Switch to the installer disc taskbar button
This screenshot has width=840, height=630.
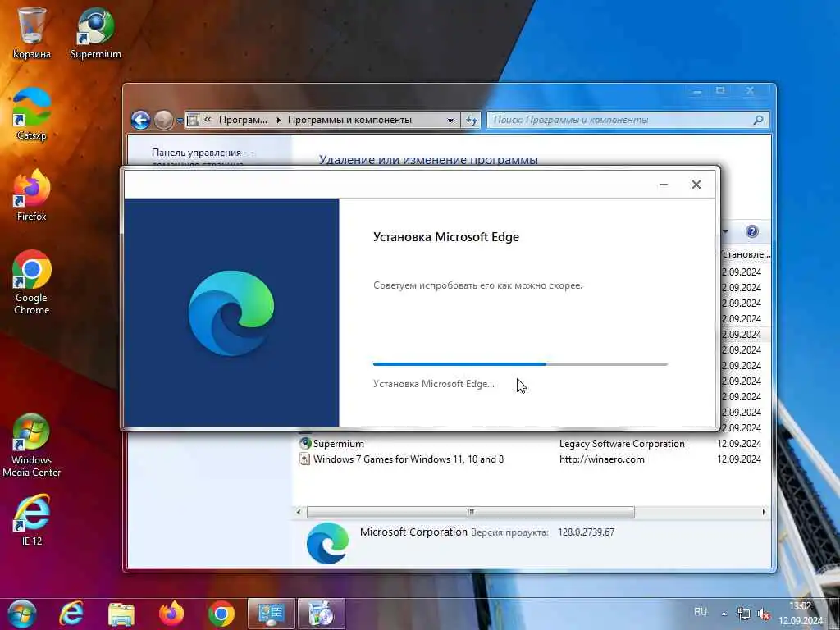321,614
